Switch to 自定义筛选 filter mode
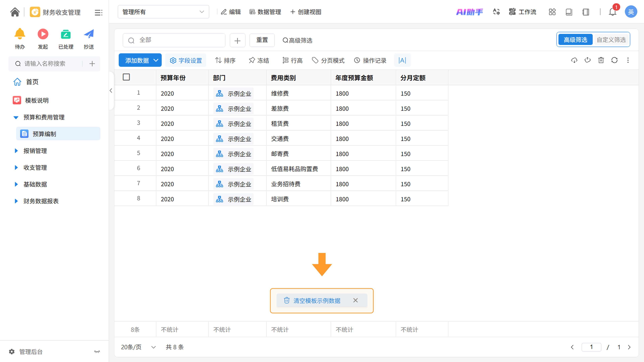This screenshot has width=644, height=362. (611, 40)
